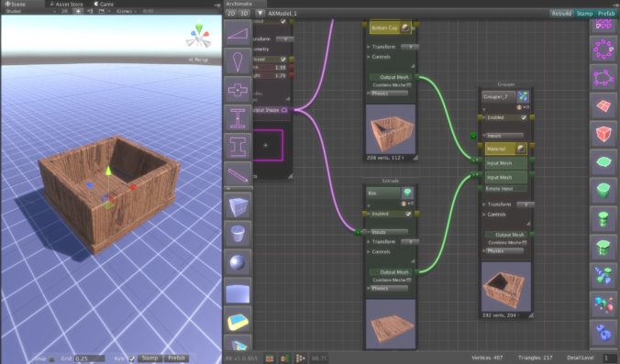Select the triangle wedge shape in left library

[238, 33]
